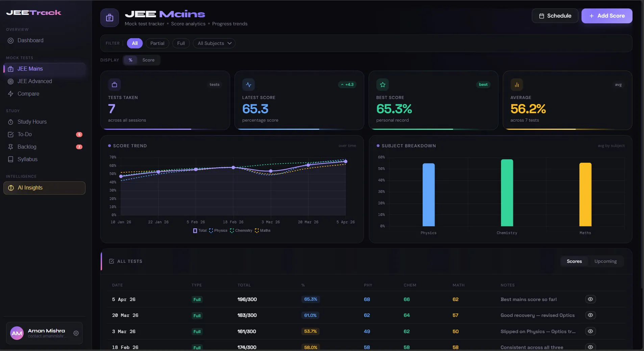The height and width of the screenshot is (351, 644).
Task: Click the Compare lightning icon
Action: (x=11, y=94)
